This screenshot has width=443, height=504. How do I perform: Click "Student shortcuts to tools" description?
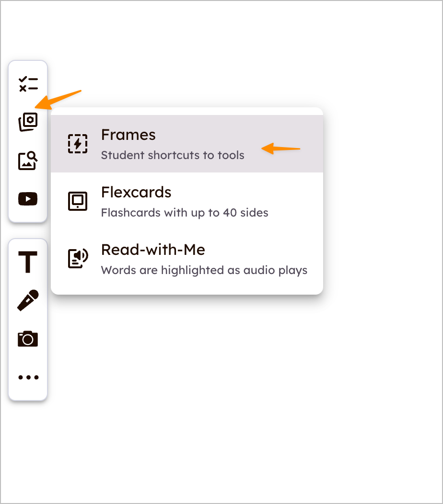[x=173, y=155]
